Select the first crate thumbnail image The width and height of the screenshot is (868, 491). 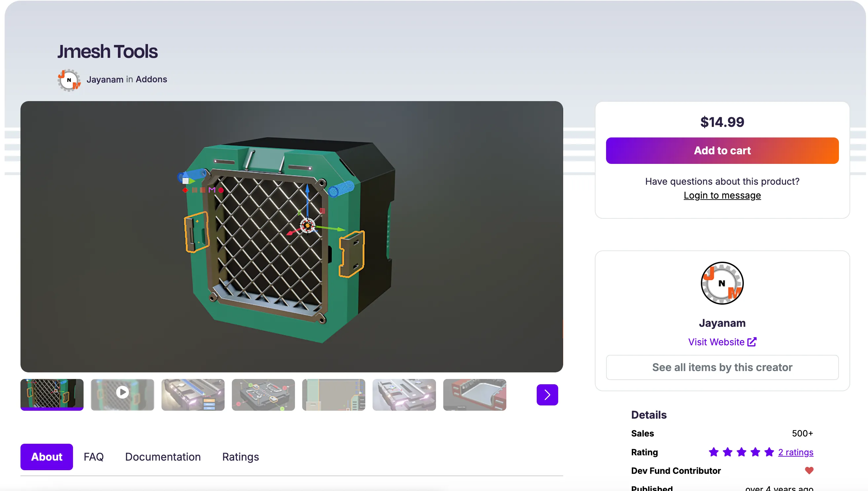(52, 394)
